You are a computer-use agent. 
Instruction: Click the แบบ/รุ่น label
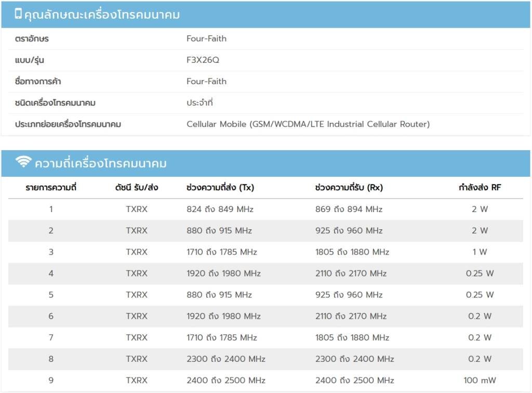[29, 60]
